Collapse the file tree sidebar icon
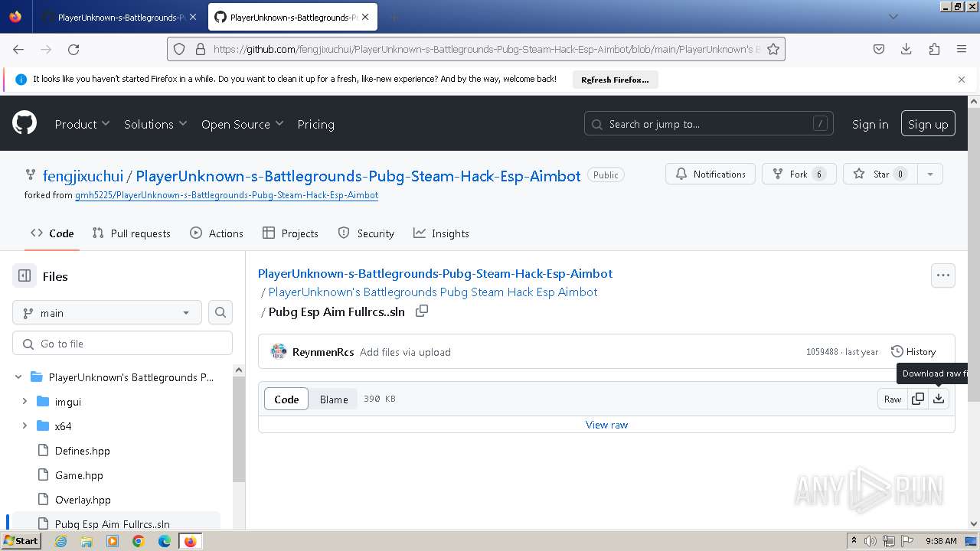This screenshot has width=980, height=551. [x=24, y=276]
